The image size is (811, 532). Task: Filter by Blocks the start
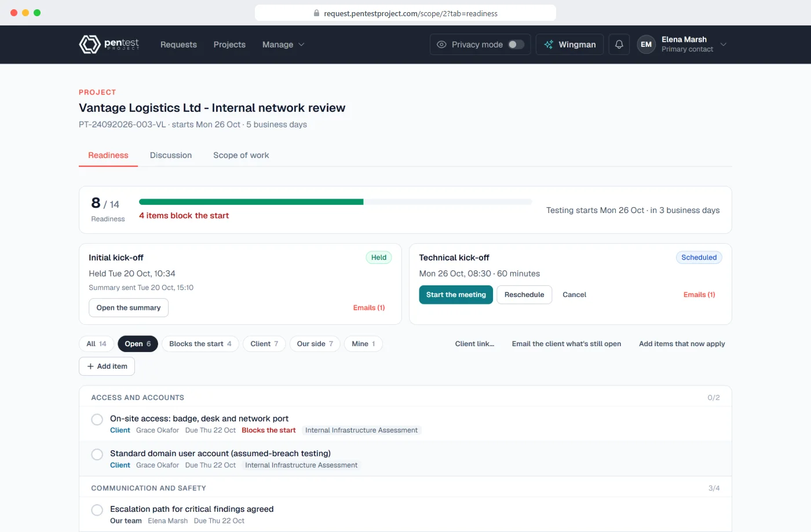coord(200,344)
